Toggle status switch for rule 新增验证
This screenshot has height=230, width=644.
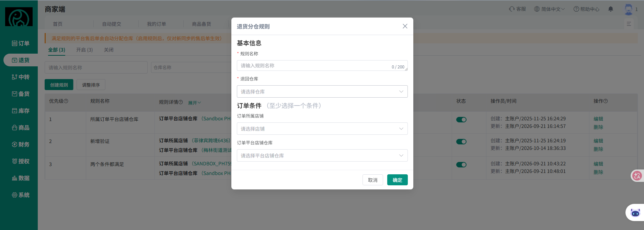point(461,142)
